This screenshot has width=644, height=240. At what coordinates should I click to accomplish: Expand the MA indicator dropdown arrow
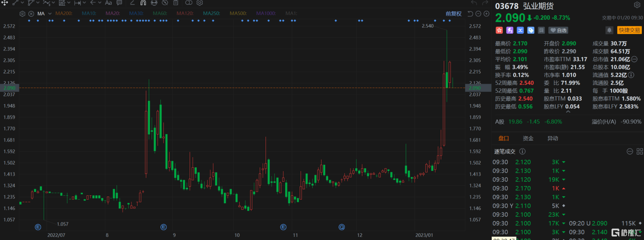(x=49, y=14)
